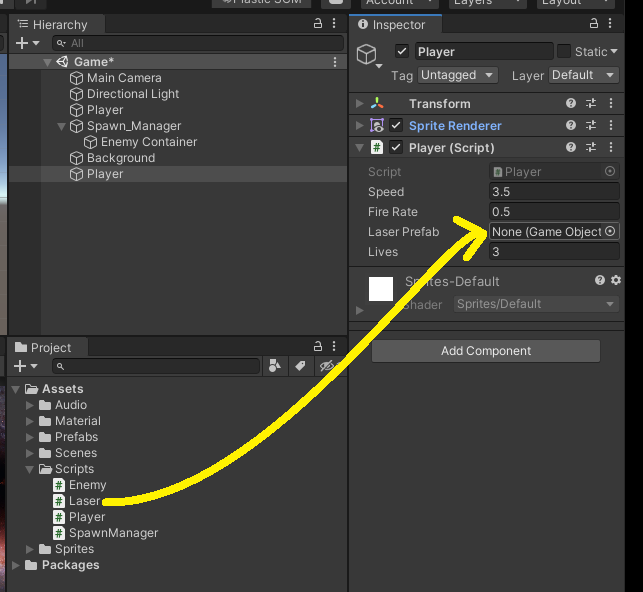Viewport: 643px width, 592px height.
Task: Click the Hierarchy search field
Action: point(198,43)
